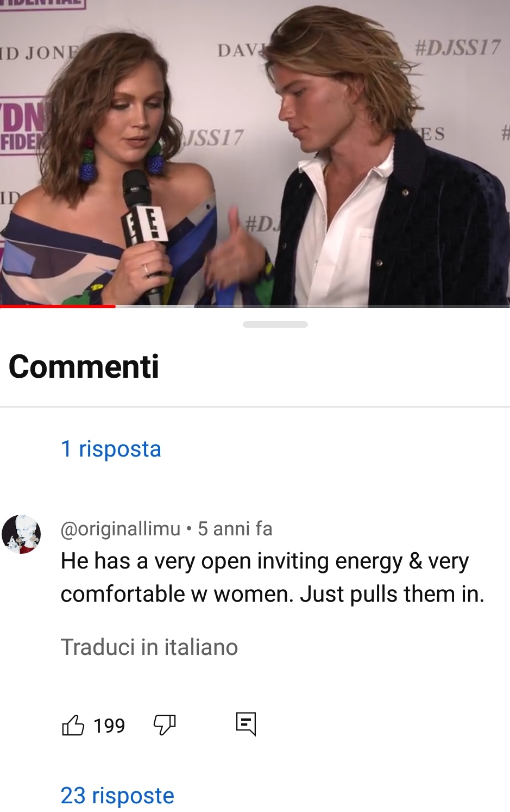510x812 pixels.
Task: Click the '5 anni fa' timestamp
Action: click(235, 528)
